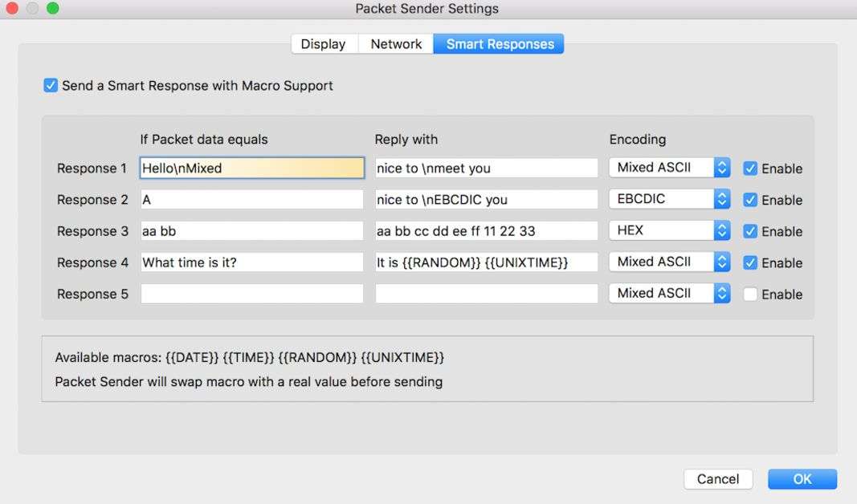Click the 'Response 5' row label
Viewport: 857px width, 504px height.
[92, 294]
